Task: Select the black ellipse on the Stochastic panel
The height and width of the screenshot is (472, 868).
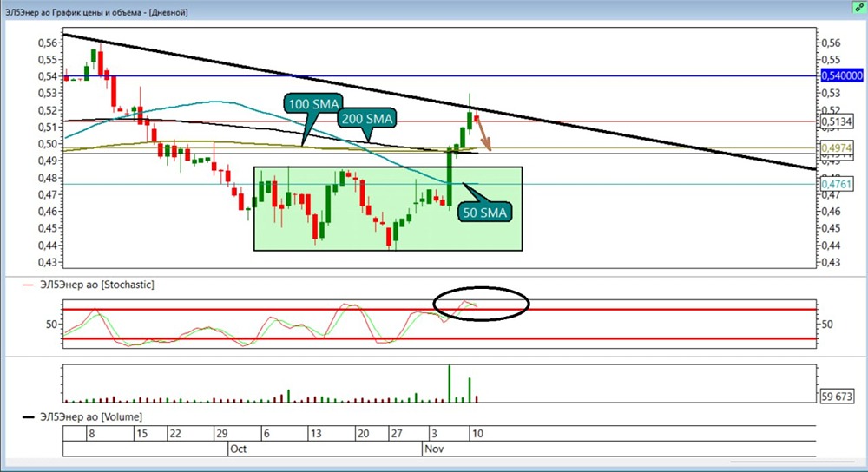Action: (x=480, y=302)
